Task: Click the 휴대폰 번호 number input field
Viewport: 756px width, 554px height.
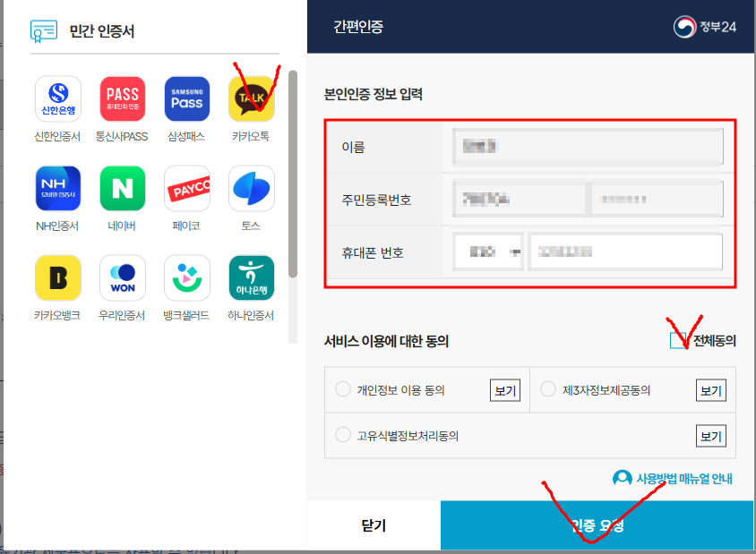Action: click(x=626, y=252)
